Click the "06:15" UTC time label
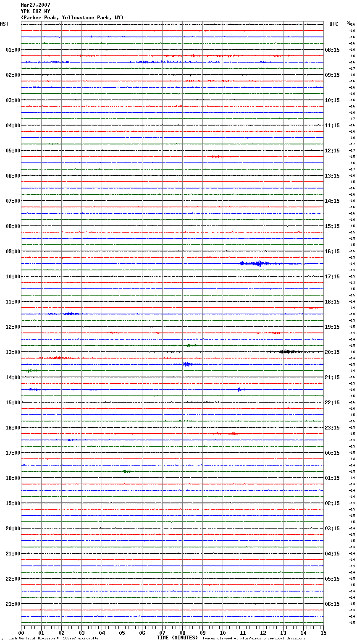 pyautogui.click(x=332, y=604)
